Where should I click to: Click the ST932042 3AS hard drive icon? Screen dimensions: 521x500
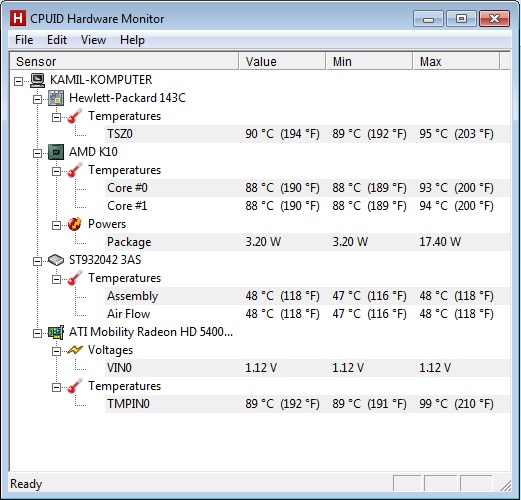(x=56, y=260)
